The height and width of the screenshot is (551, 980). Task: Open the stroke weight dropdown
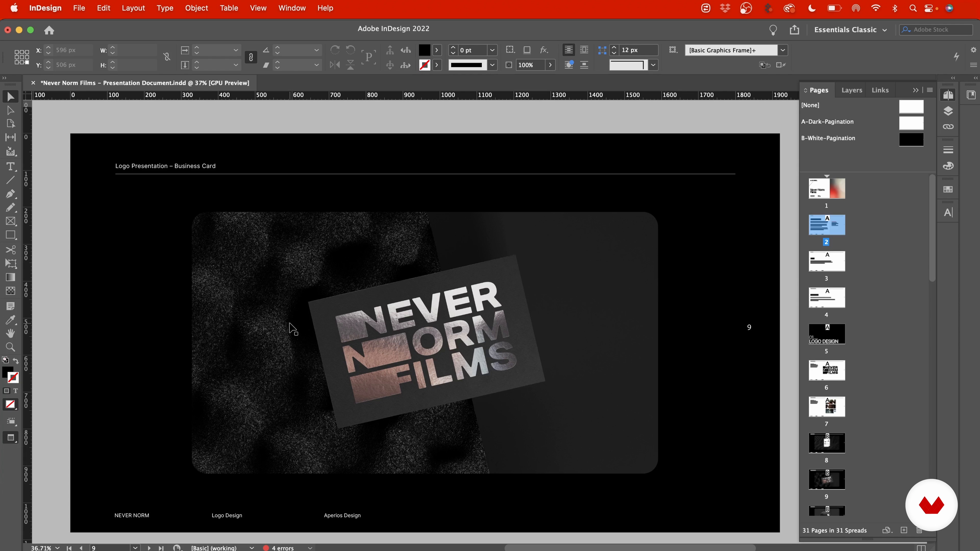pos(492,50)
